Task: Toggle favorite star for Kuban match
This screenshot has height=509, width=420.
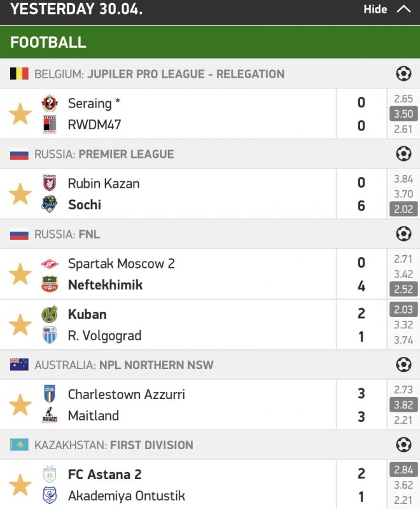Action: coord(20,324)
